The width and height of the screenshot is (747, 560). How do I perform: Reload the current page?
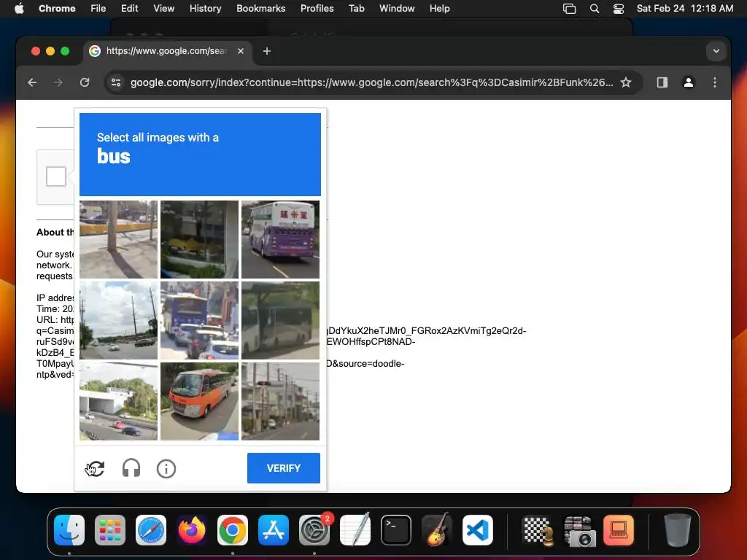tap(85, 82)
